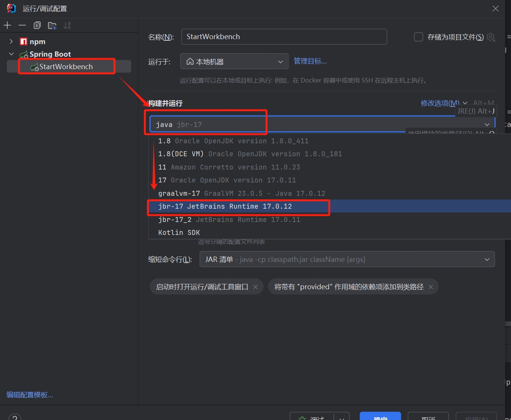Viewport: 511px width, 420px height.
Task: Focus the 名称 field containing StartWorkbench
Action: [284, 37]
